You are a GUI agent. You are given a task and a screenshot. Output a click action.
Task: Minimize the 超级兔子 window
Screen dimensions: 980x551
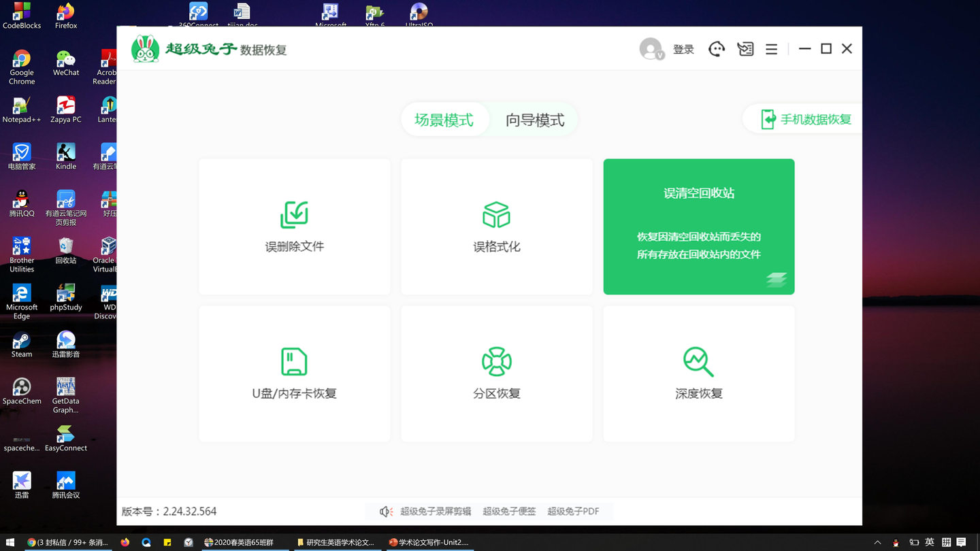coord(804,49)
